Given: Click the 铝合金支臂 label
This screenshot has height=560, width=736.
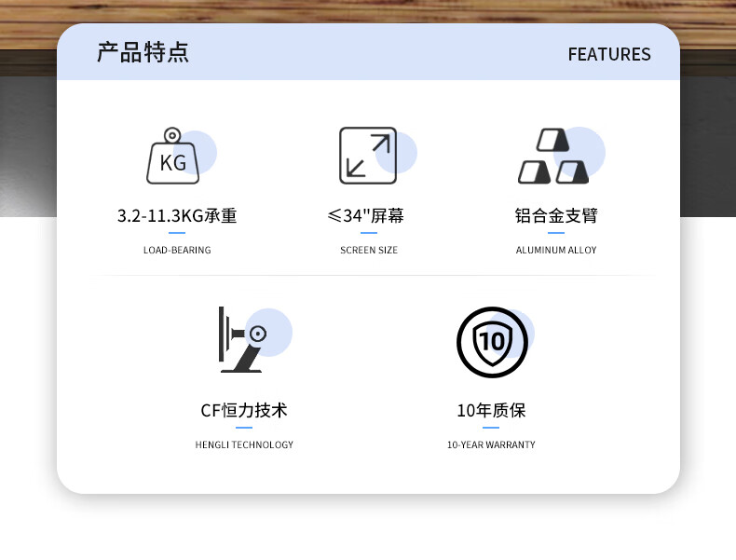Looking at the screenshot, I should tap(556, 216).
